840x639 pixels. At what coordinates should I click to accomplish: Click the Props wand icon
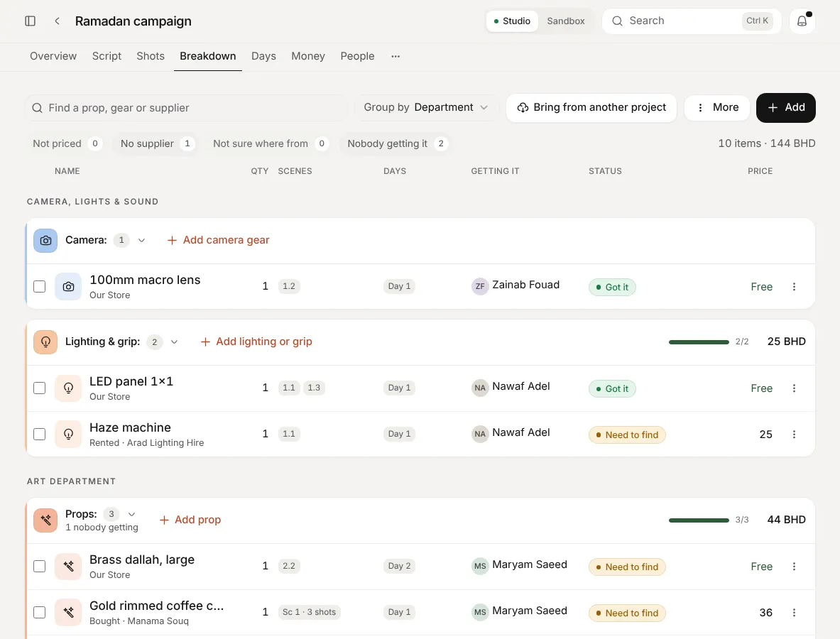point(45,520)
